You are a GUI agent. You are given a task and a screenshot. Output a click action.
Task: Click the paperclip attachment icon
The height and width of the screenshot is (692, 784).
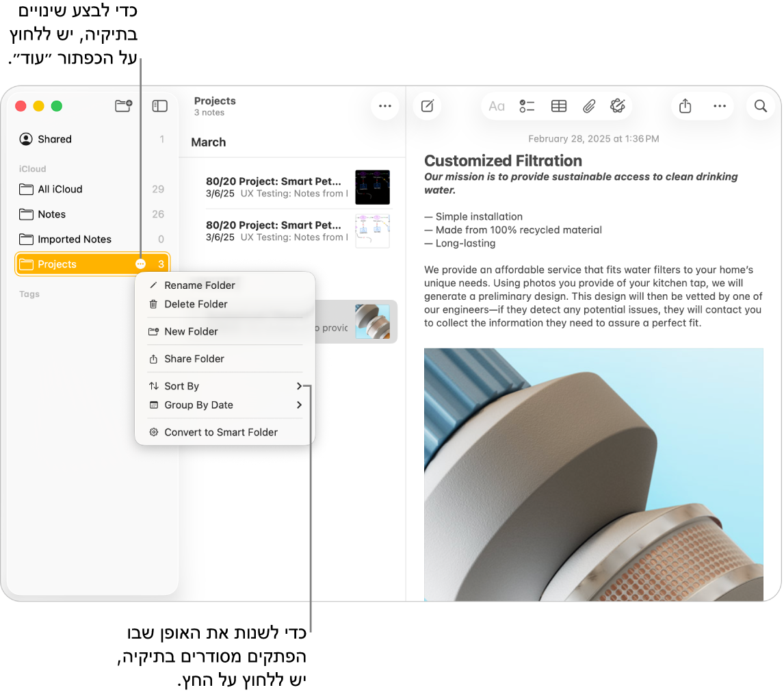coord(588,106)
